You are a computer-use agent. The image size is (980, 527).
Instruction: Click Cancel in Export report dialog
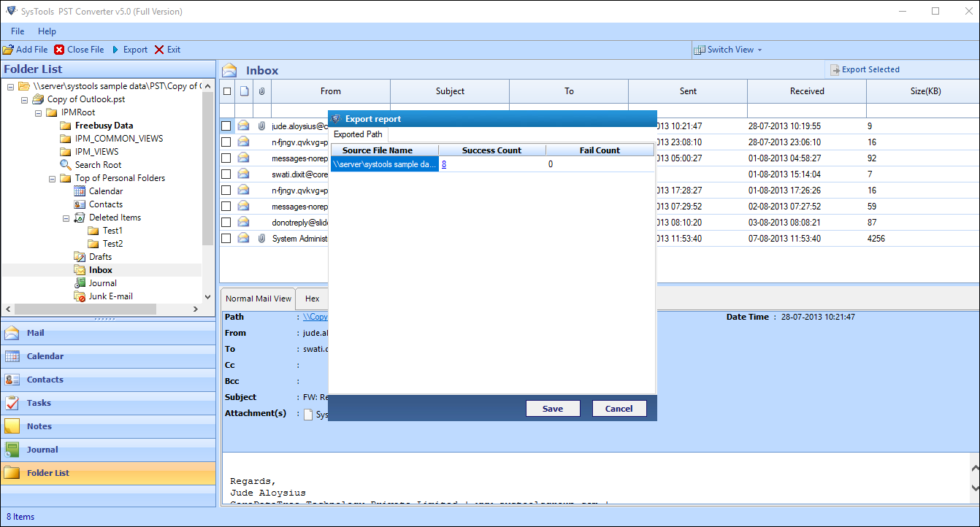[619, 409]
